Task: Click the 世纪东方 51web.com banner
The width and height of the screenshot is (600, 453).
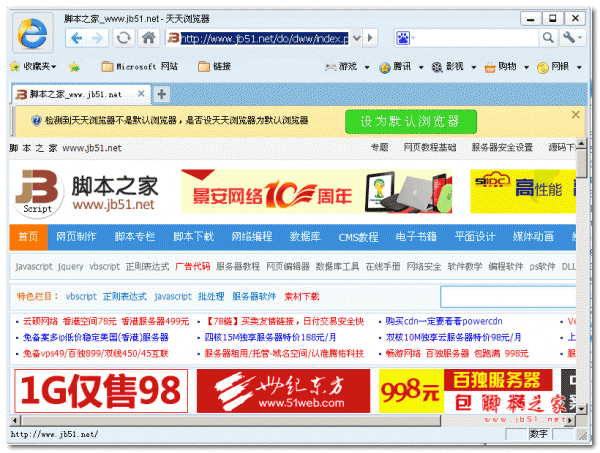Action: click(284, 391)
